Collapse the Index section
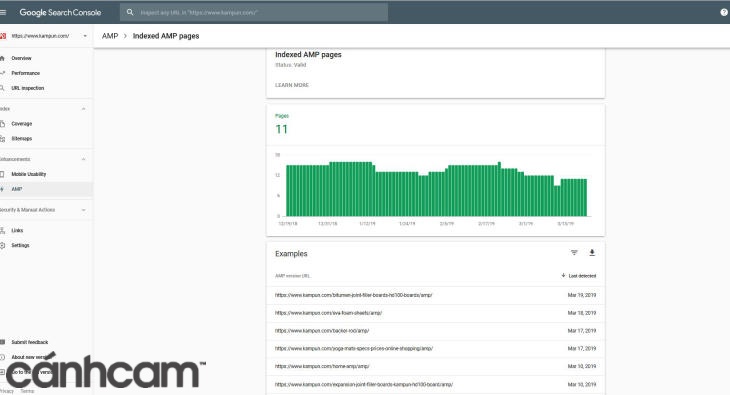 [83, 109]
